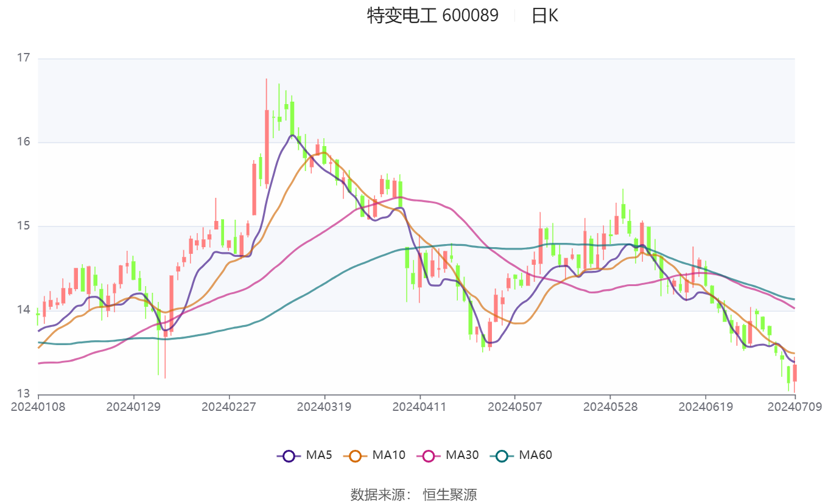
Task: Click the 20240129 date axis label
Action: click(x=133, y=406)
